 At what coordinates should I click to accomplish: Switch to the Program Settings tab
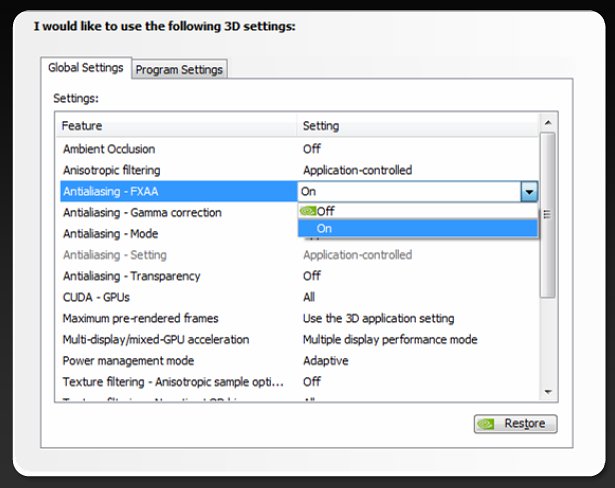180,69
